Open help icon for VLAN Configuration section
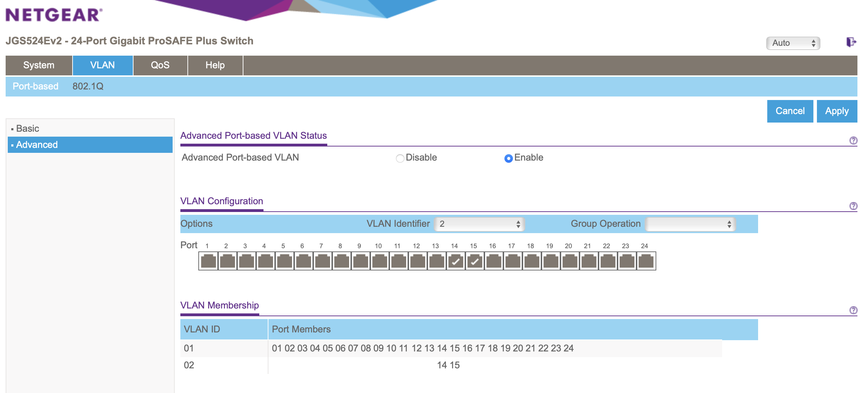 pyautogui.click(x=853, y=206)
